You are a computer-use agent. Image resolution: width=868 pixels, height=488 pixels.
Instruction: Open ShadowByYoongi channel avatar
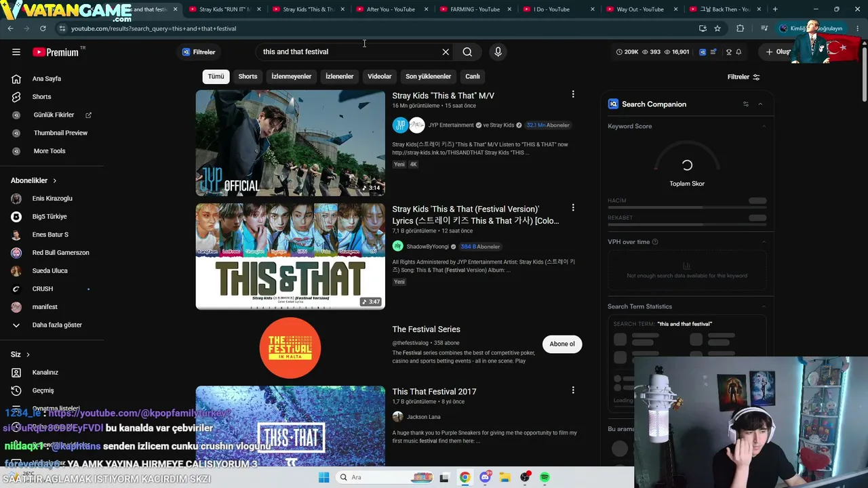coord(398,246)
